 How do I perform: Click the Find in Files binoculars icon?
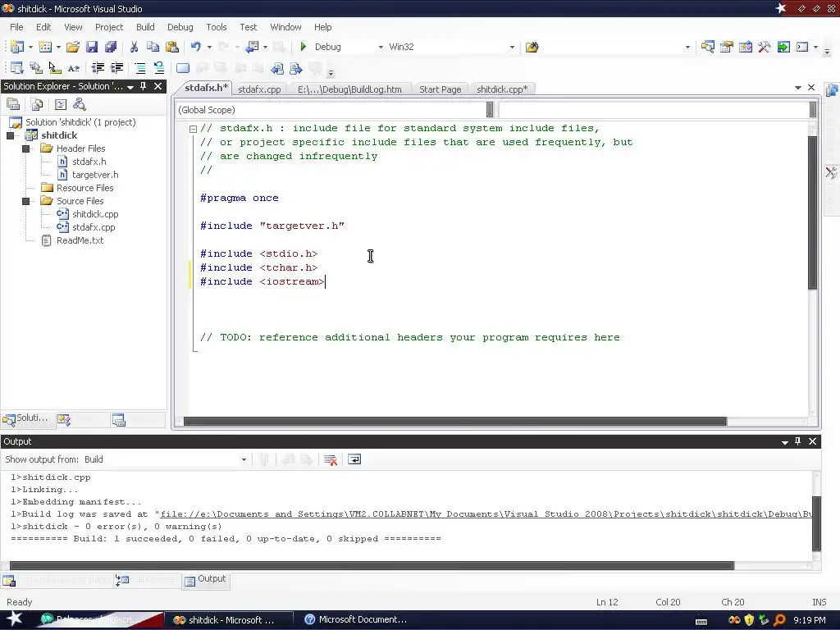[x=532, y=47]
